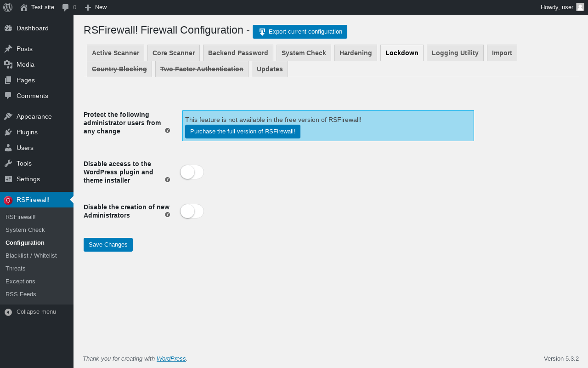Click the help icon beside plugin and theme installer

[168, 180]
